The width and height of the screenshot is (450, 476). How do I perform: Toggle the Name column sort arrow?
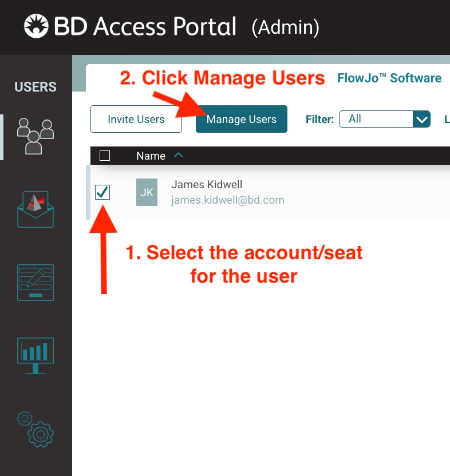[x=178, y=155]
